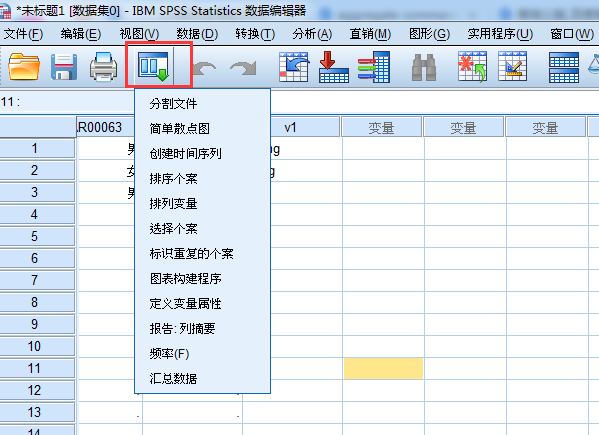599x435 pixels.
Task: Open data document folder icon
Action: point(24,67)
